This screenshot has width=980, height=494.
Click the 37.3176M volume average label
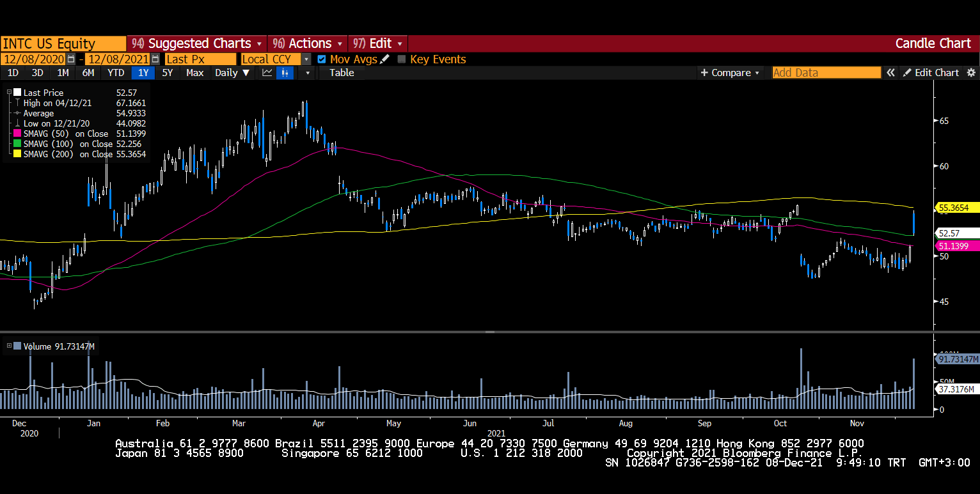tap(956, 389)
